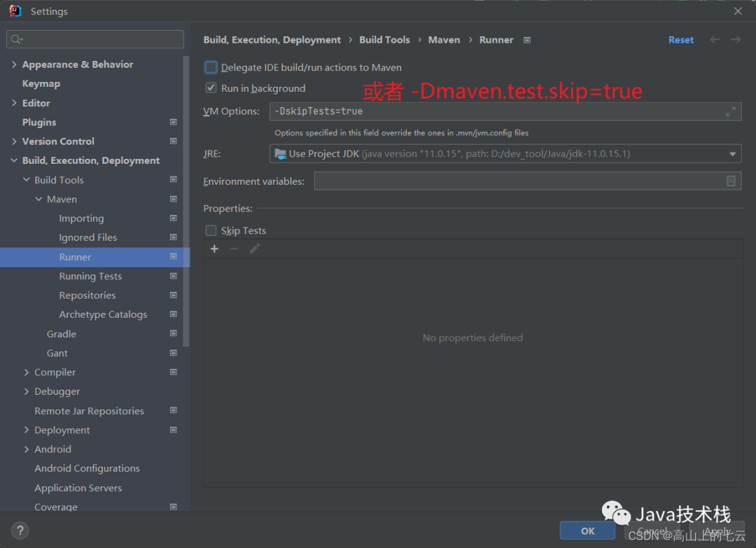Click the project-level icon beside Running Tests
Viewport: 756px width, 548px height.
tap(174, 276)
